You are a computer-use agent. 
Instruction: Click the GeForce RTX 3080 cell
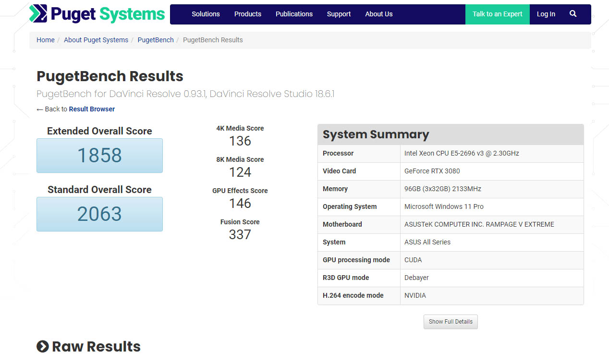tap(491, 171)
